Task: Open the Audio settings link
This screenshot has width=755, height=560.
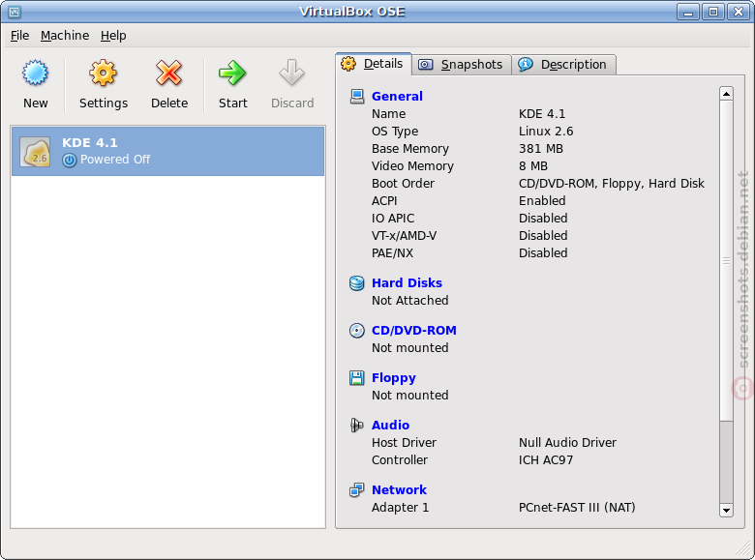Action: coord(390,426)
